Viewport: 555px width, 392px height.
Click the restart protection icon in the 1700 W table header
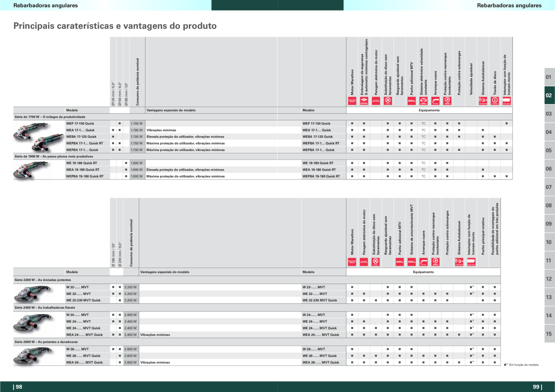click(x=447, y=101)
